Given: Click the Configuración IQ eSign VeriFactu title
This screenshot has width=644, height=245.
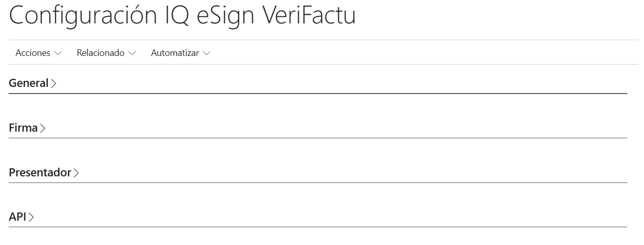Looking at the screenshot, I should click(182, 16).
